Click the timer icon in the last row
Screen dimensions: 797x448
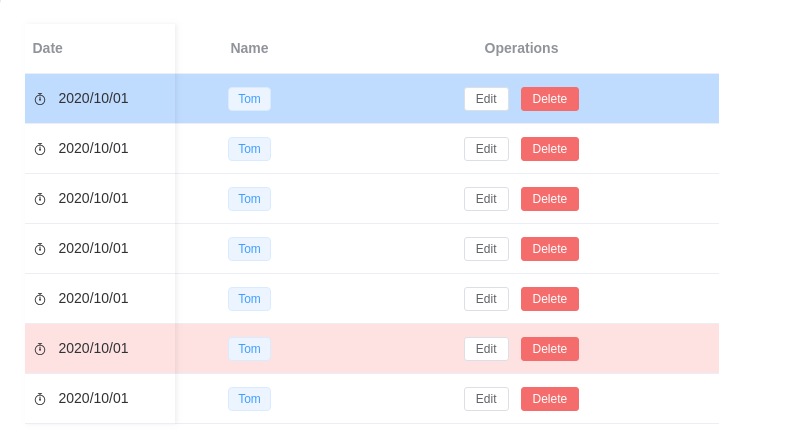(40, 399)
